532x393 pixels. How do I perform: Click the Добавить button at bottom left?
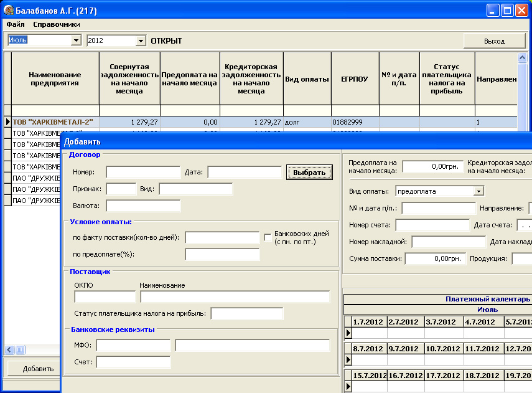pos(38,368)
